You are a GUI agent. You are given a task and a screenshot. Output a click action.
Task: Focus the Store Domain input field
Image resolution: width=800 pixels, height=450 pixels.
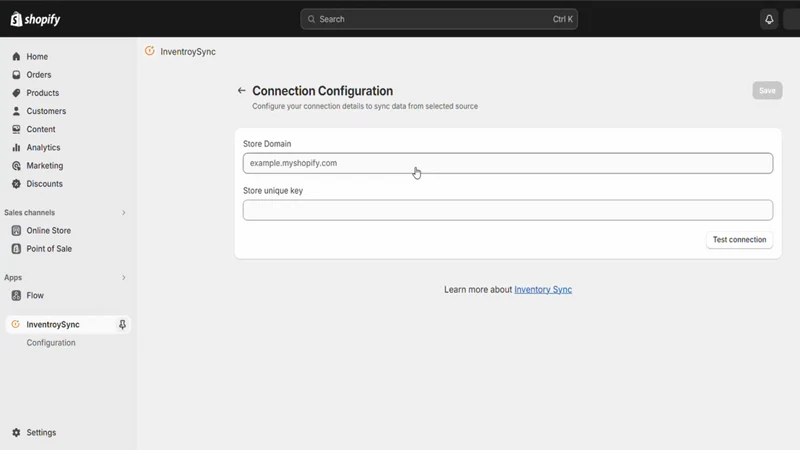click(508, 163)
